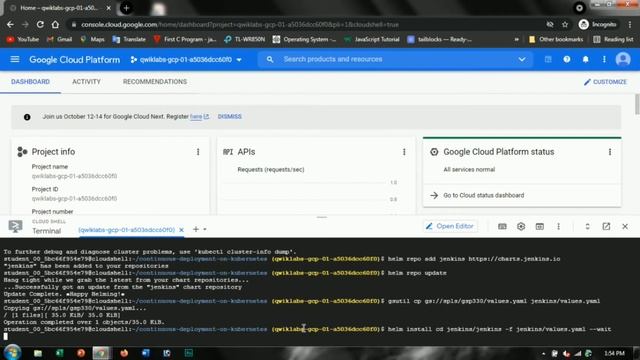Open APIs card options menu

point(404,152)
